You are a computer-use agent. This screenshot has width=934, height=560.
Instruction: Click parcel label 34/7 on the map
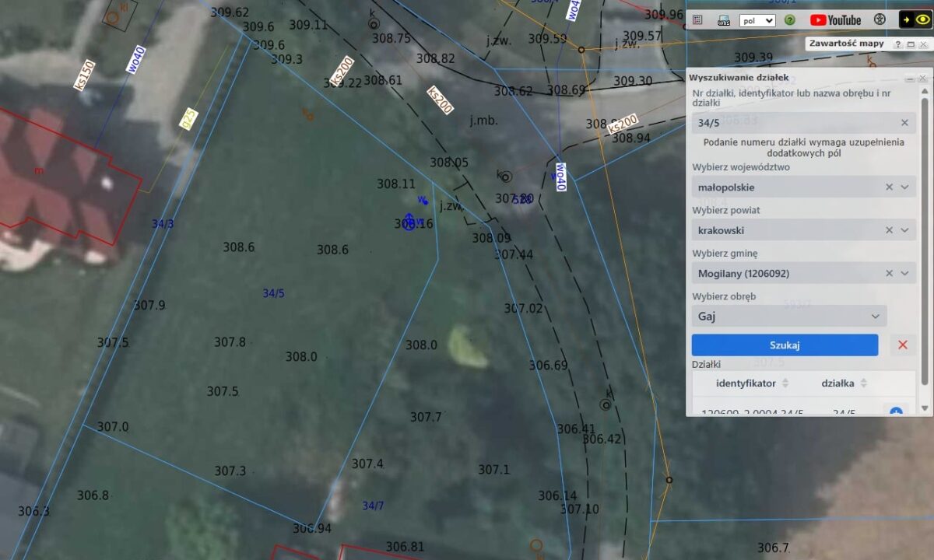pyautogui.click(x=374, y=506)
